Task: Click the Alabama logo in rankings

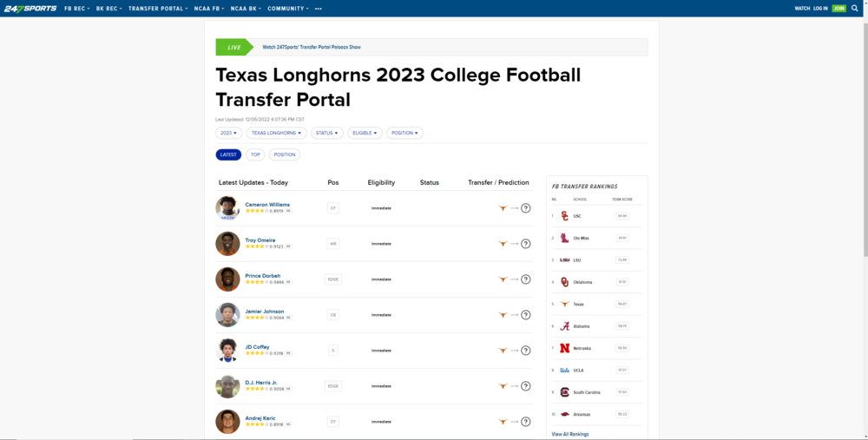Action: [564, 326]
